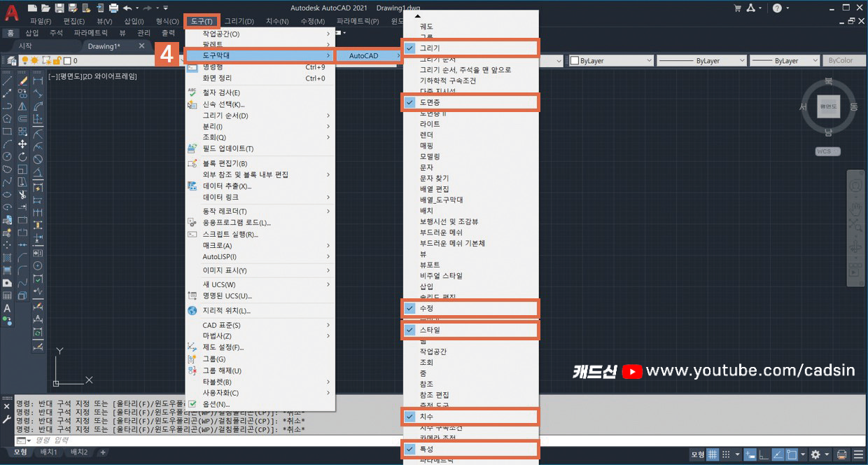
Task: Select the Mirror tool
Action: point(22,106)
